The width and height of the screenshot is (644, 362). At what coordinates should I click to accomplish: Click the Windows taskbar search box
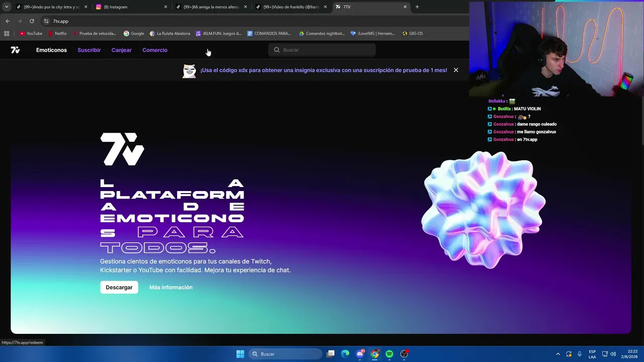[286, 354]
